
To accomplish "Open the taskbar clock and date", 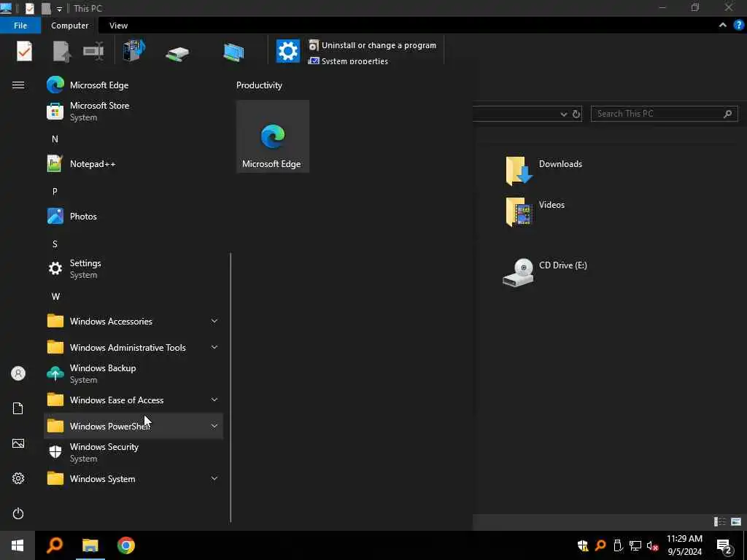I will [684, 545].
